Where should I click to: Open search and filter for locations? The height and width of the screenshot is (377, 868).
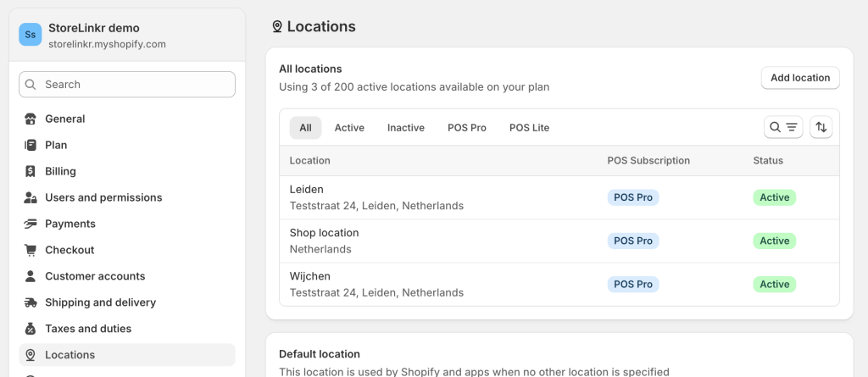(x=783, y=127)
